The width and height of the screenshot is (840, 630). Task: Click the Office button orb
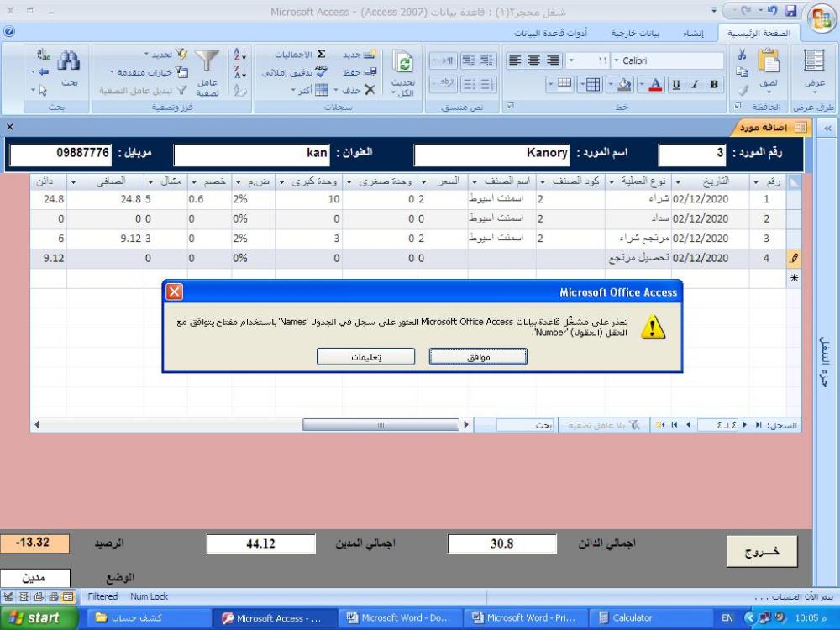[822, 18]
